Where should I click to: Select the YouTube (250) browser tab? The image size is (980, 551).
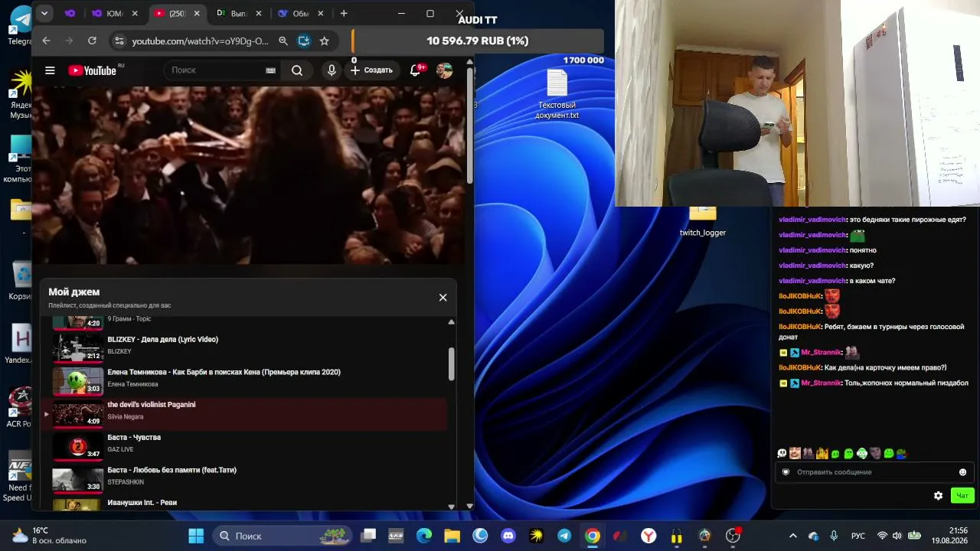pyautogui.click(x=177, y=13)
